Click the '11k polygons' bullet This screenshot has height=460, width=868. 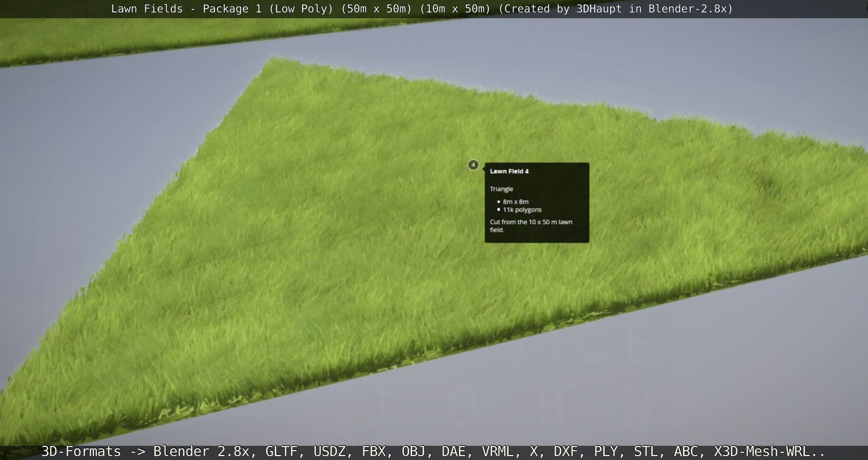[x=522, y=210]
